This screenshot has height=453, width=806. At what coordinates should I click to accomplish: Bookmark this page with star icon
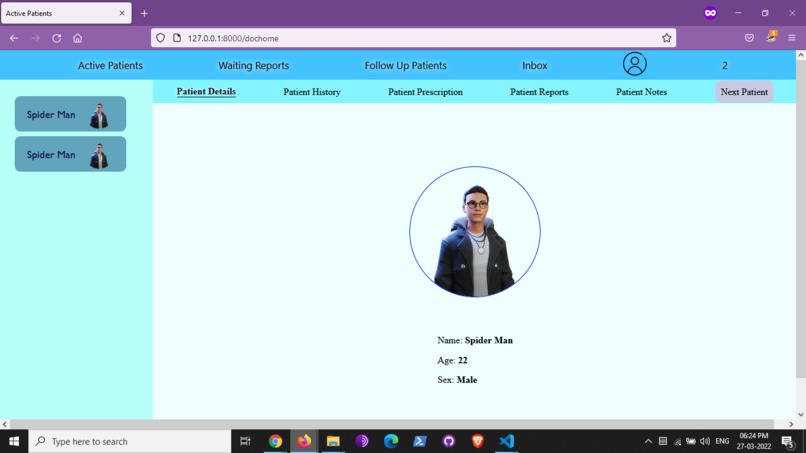tap(667, 38)
